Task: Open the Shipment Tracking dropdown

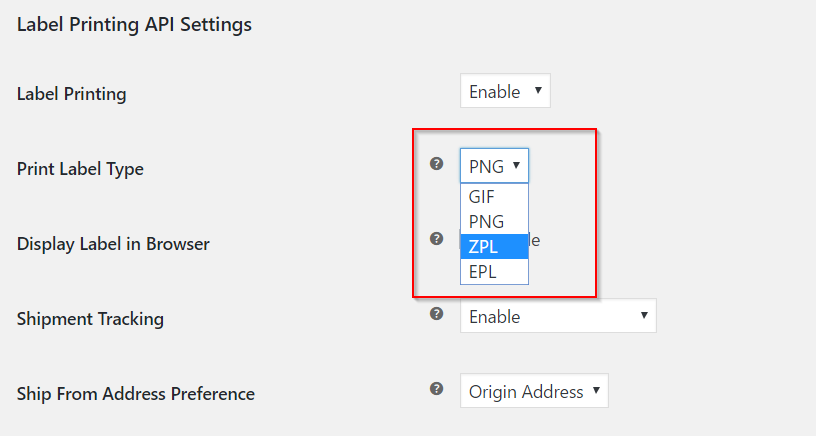Action: 557,317
